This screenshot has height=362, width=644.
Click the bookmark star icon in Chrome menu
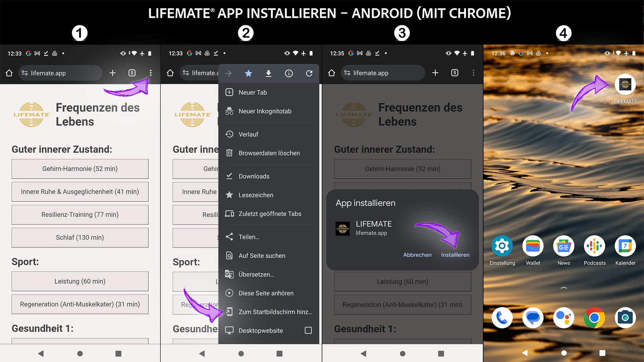[x=248, y=73]
